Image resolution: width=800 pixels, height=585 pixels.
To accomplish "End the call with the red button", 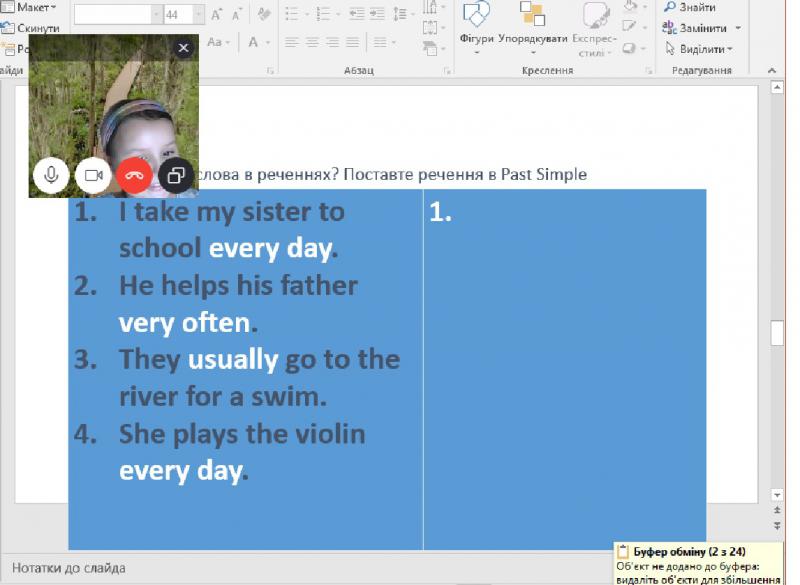I will [134, 175].
